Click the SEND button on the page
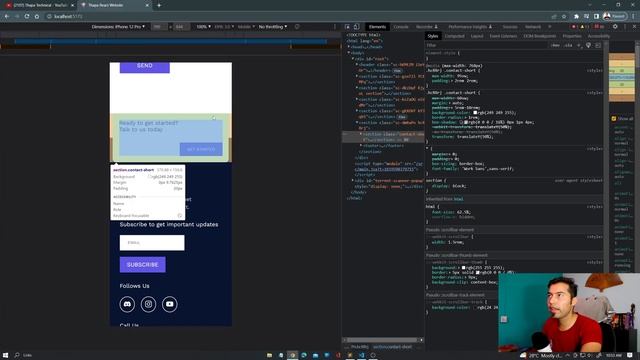The height and width of the screenshot is (360, 640). coord(144,66)
